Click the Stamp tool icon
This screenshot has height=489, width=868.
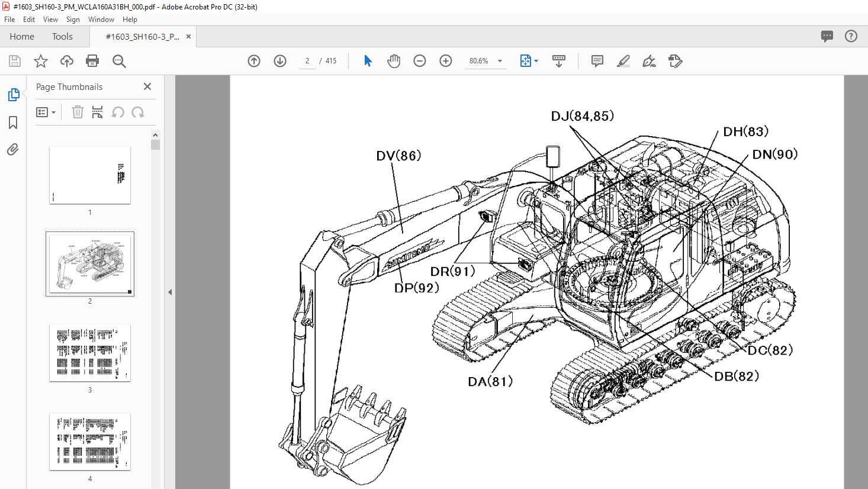(x=676, y=61)
